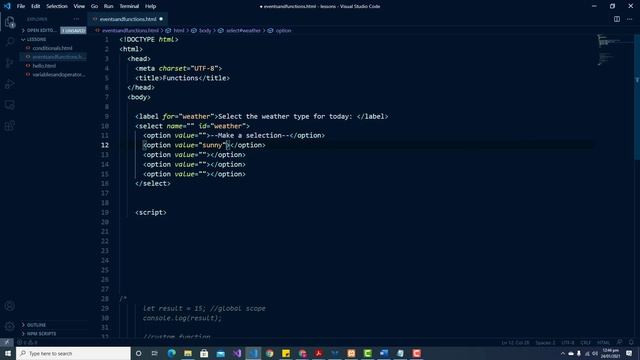Open File Explorer from taskbar
Image resolution: width=640 pixels, height=360 pixels.
(x=188, y=353)
